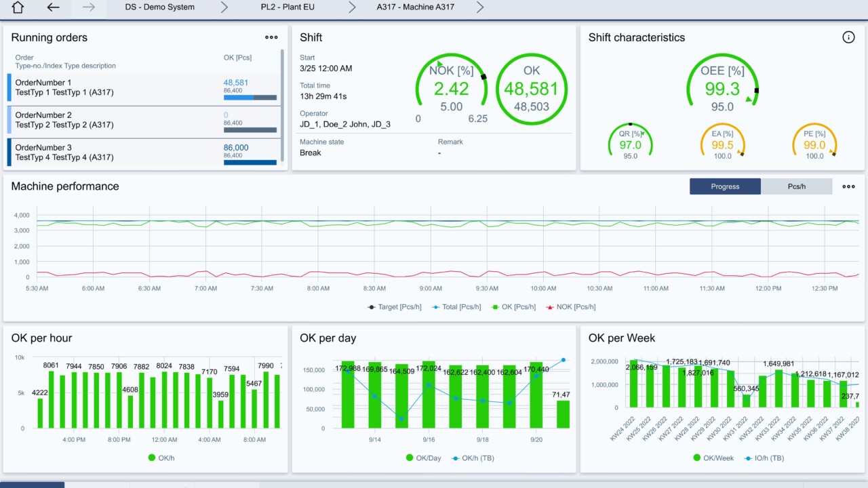Viewport: 868px width, 488px height.
Task: Open OrderNumber 2 row
Action: [x=144, y=120]
